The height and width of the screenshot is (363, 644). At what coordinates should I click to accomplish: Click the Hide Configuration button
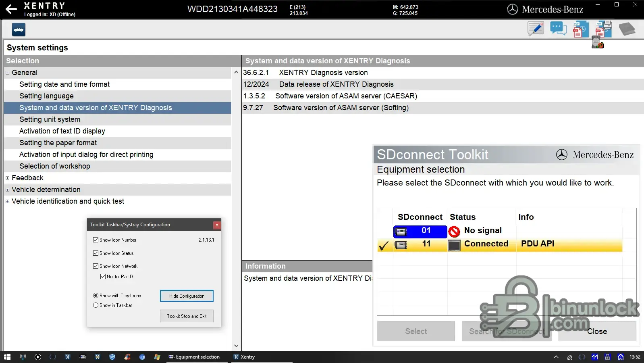coord(187,296)
